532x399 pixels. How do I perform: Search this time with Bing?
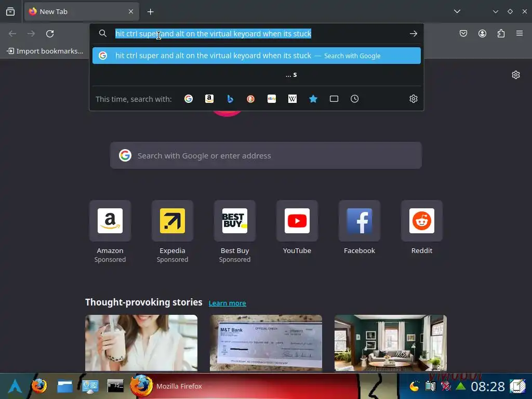pos(230,99)
